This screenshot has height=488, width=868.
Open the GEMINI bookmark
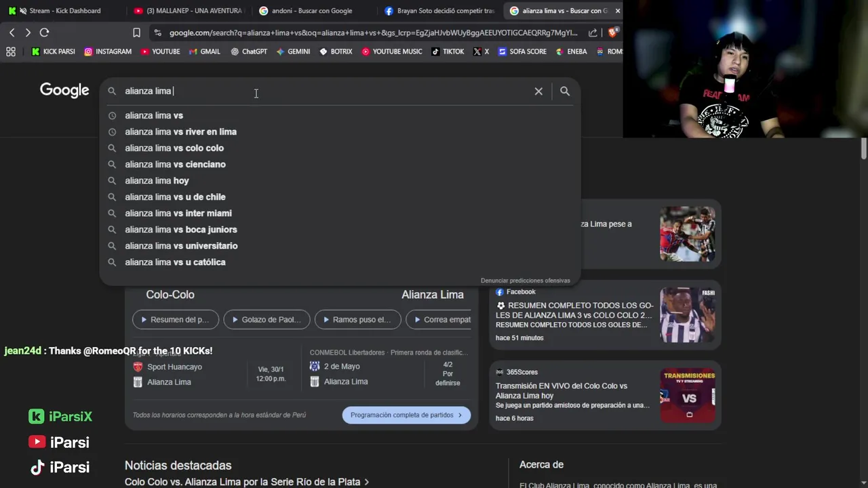(x=293, y=52)
